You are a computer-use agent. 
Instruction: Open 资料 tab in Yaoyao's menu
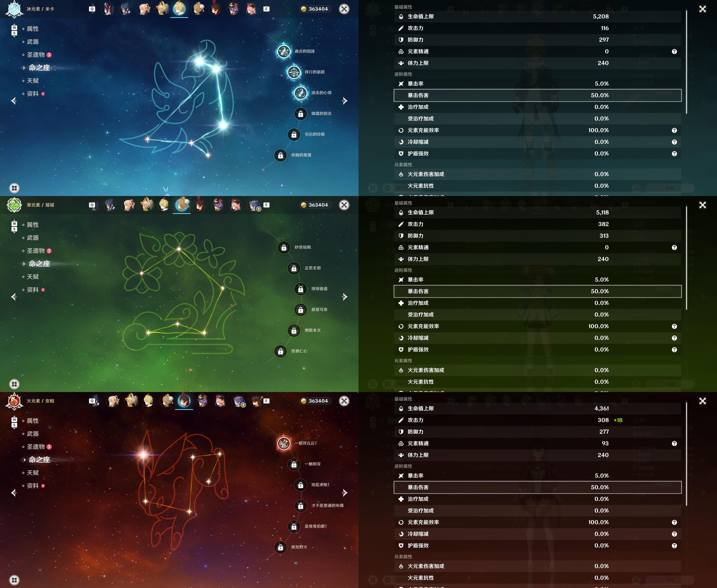(33, 290)
